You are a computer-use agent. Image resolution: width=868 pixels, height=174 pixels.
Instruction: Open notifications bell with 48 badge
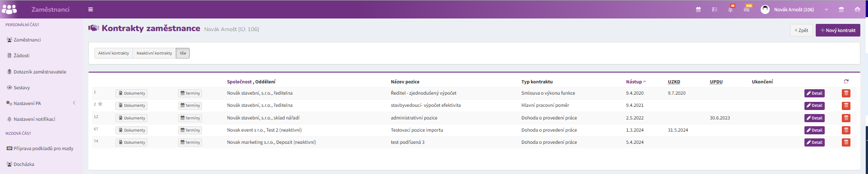[x=730, y=9]
